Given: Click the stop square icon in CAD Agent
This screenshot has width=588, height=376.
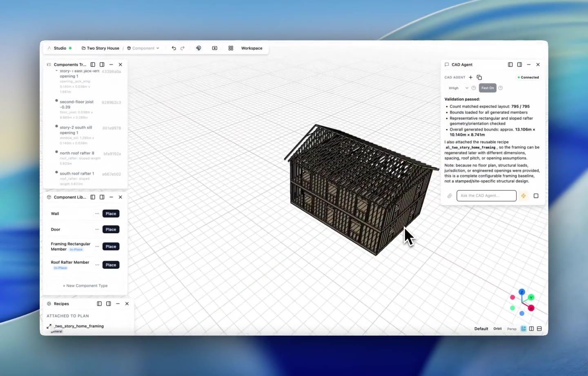Looking at the screenshot, I should click(x=536, y=196).
